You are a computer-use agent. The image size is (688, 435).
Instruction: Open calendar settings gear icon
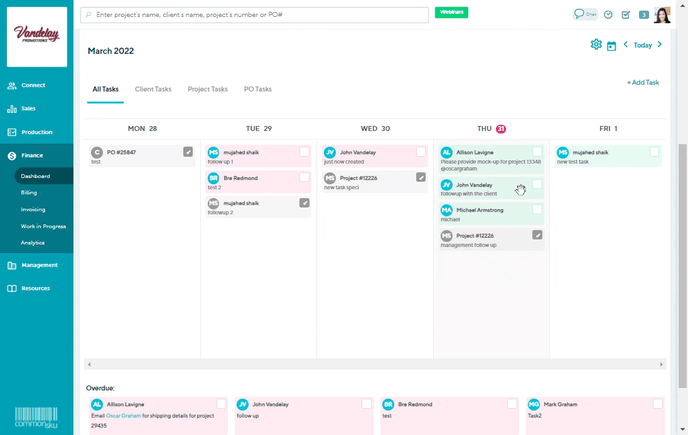click(x=596, y=45)
